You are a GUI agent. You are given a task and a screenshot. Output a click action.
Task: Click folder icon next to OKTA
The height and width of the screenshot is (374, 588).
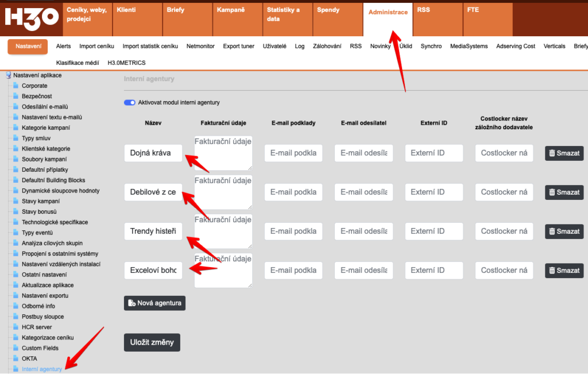16,358
